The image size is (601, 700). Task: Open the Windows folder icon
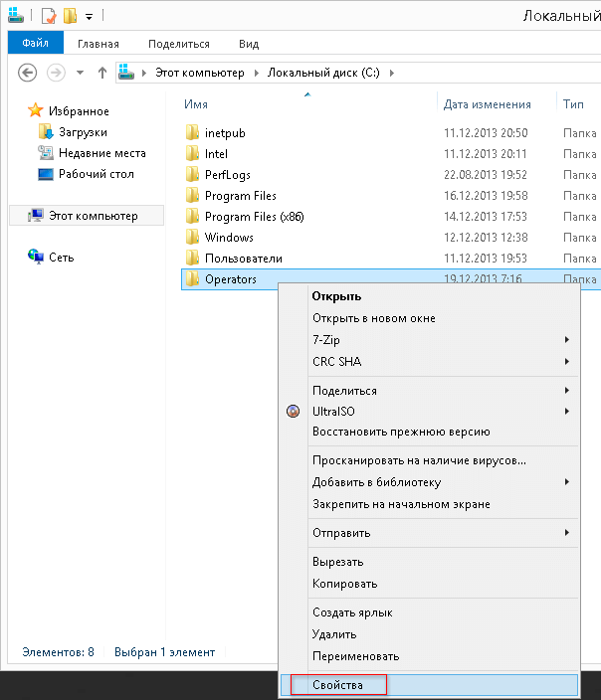(x=192, y=237)
